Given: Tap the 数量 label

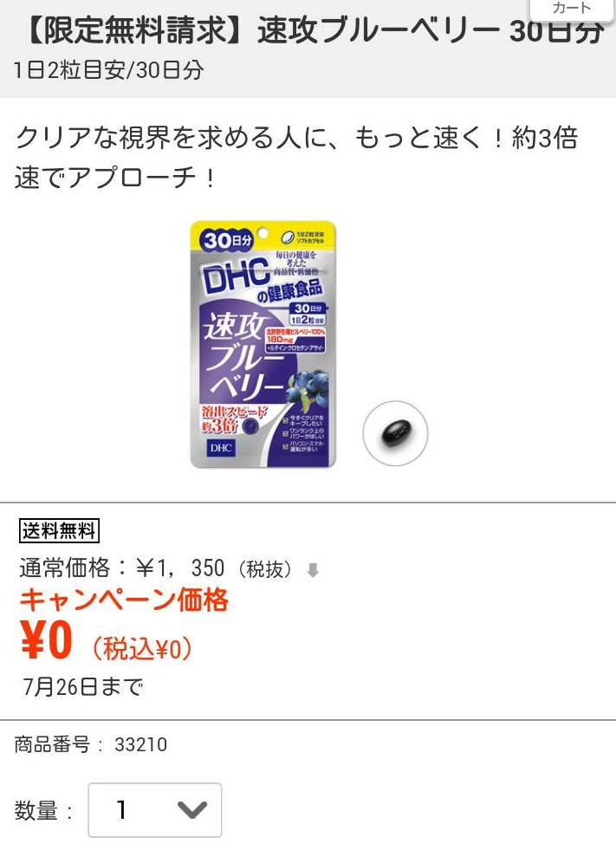Looking at the screenshot, I should (x=36, y=810).
